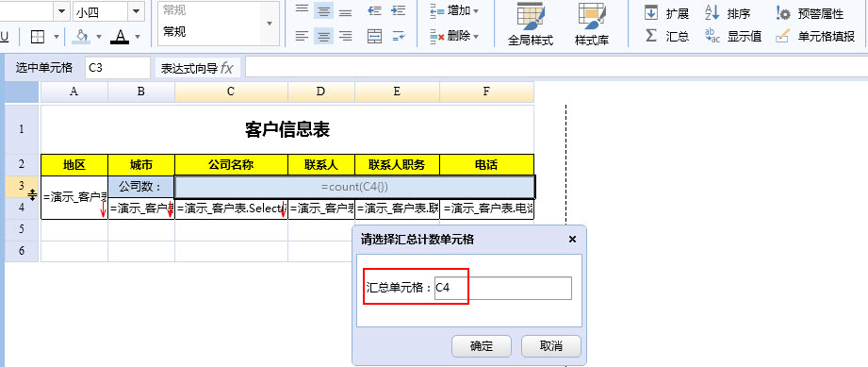Expand the 小四 font size dropdown
The width and height of the screenshot is (868, 367).
click(x=136, y=11)
